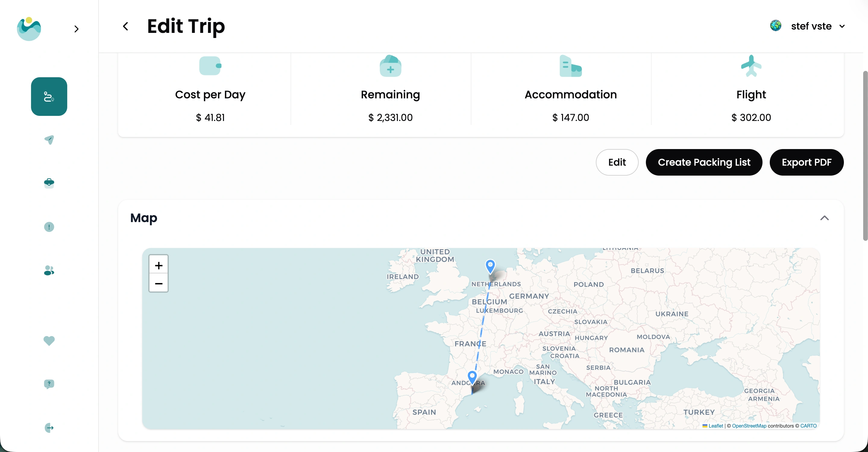Open the OpenStreetMap attribution link
The width and height of the screenshot is (868, 452).
(x=749, y=426)
